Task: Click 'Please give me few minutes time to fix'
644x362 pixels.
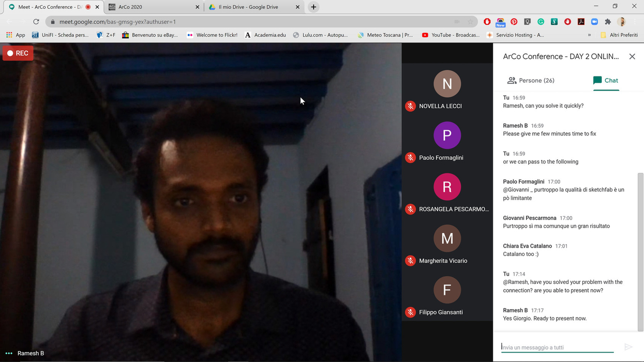Action: 549,134
